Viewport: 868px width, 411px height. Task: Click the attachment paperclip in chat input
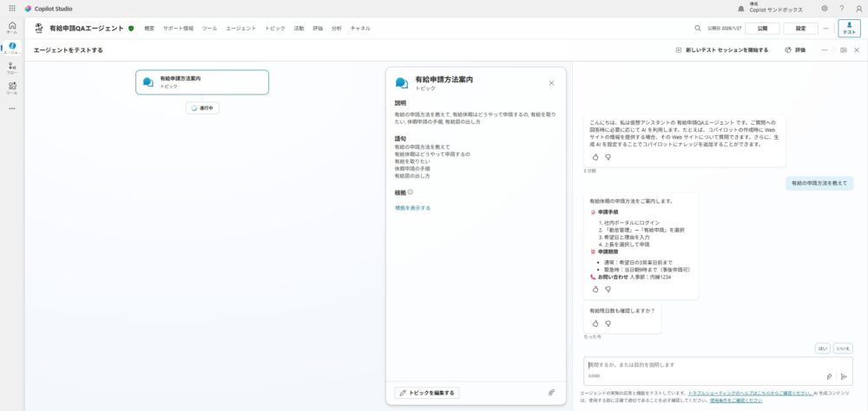click(829, 376)
